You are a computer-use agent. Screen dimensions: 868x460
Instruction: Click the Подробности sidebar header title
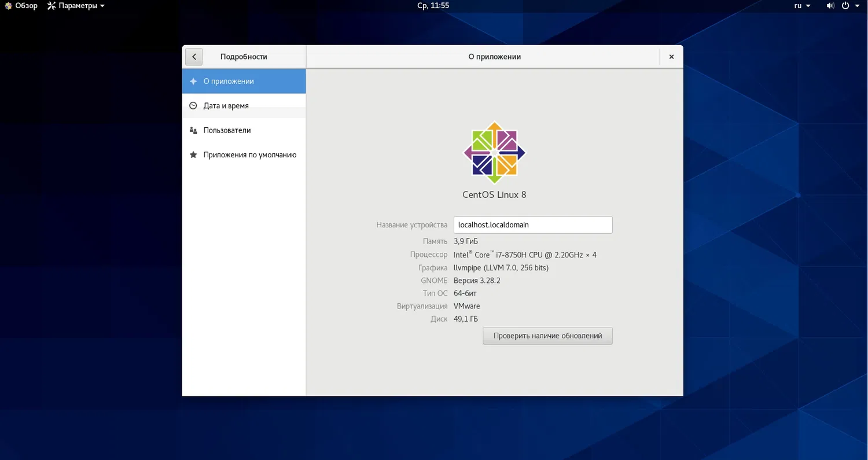[244, 57]
